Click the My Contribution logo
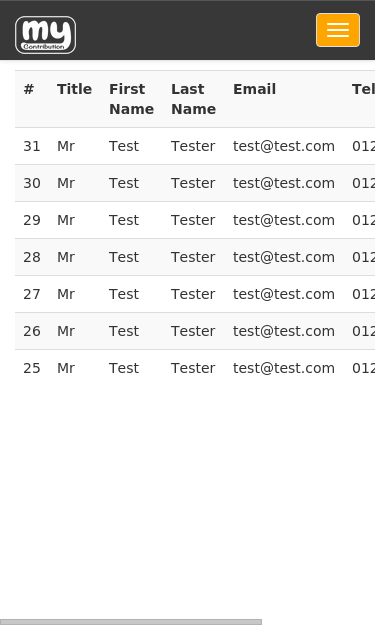Image resolution: width=375 pixels, height=627 pixels. (x=46, y=35)
